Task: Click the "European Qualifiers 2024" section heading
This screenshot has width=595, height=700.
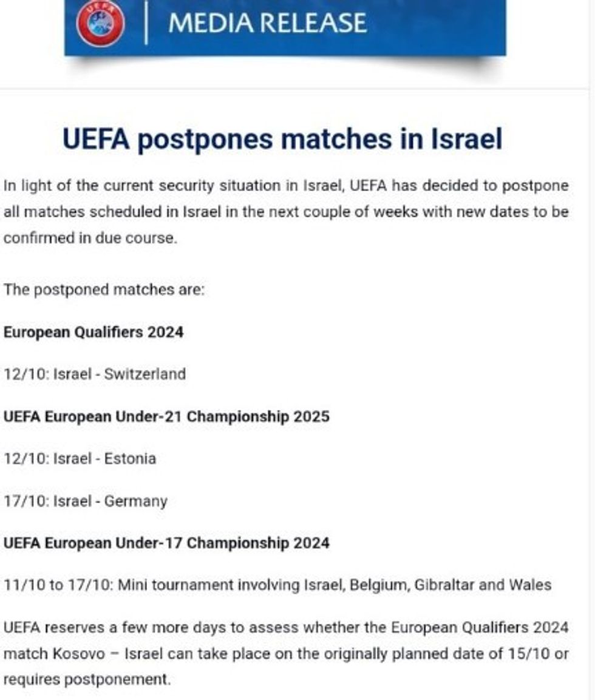Action: [93, 332]
